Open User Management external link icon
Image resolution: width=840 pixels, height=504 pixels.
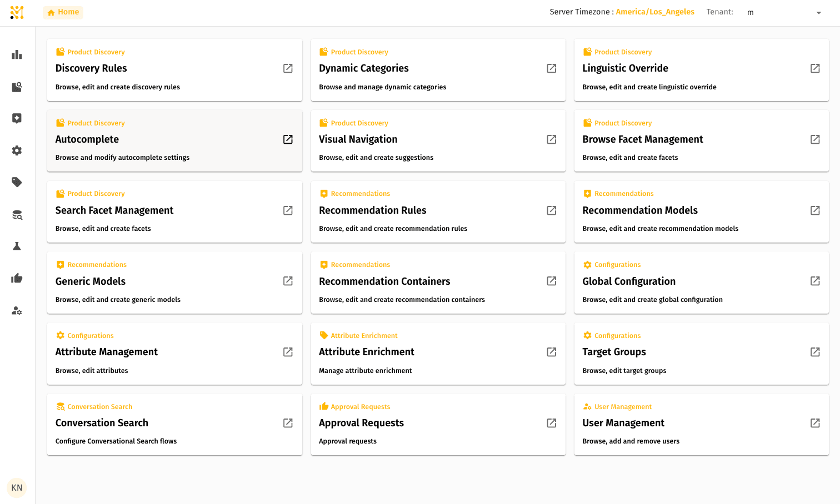pyautogui.click(x=815, y=423)
